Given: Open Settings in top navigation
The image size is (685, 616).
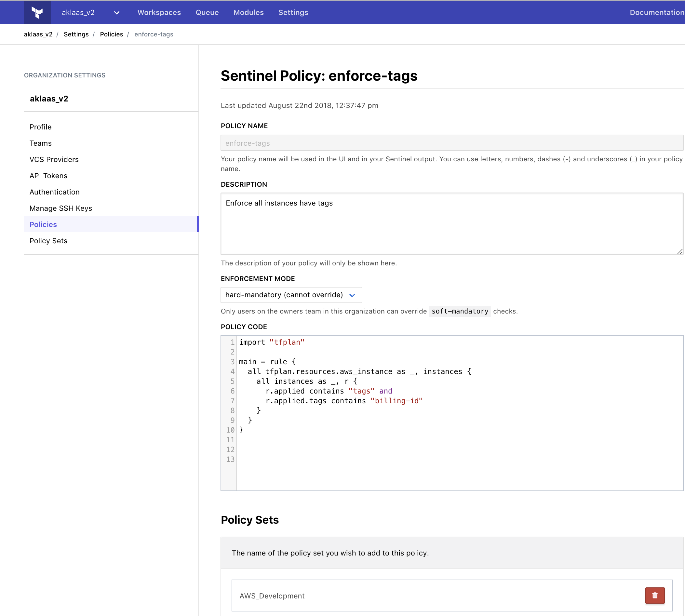Looking at the screenshot, I should 293,13.
